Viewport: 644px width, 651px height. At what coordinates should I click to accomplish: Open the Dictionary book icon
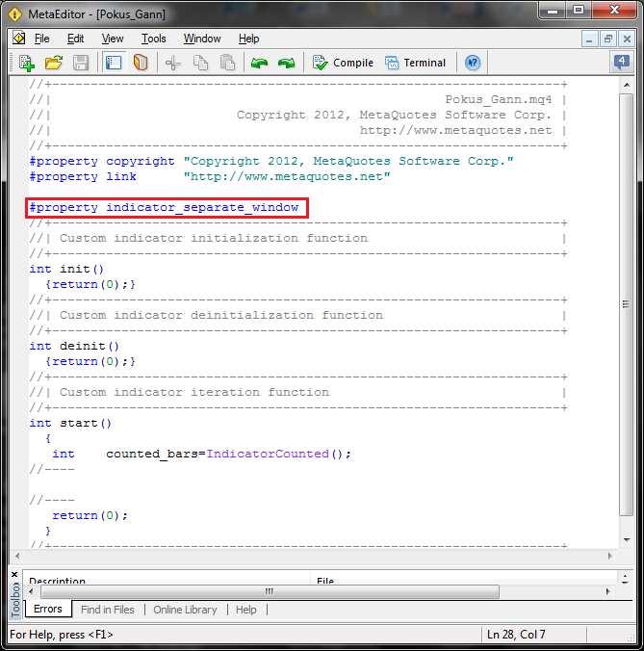click(141, 64)
